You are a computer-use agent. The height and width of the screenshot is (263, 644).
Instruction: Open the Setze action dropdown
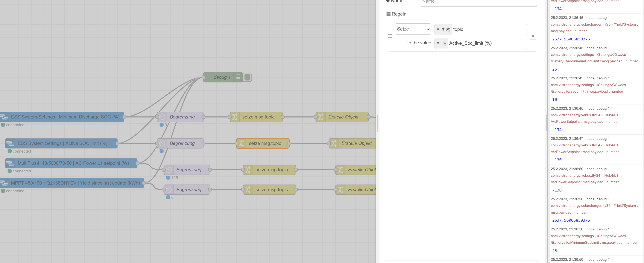(413, 29)
